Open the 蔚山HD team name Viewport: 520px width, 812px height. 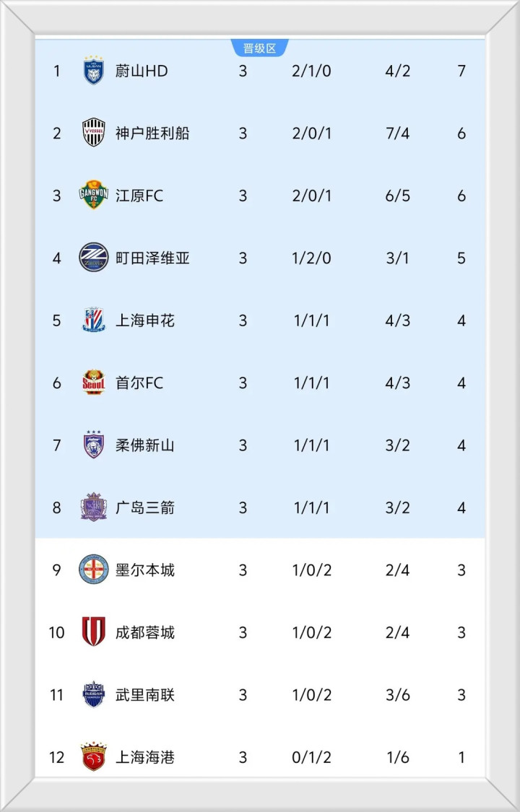point(142,71)
